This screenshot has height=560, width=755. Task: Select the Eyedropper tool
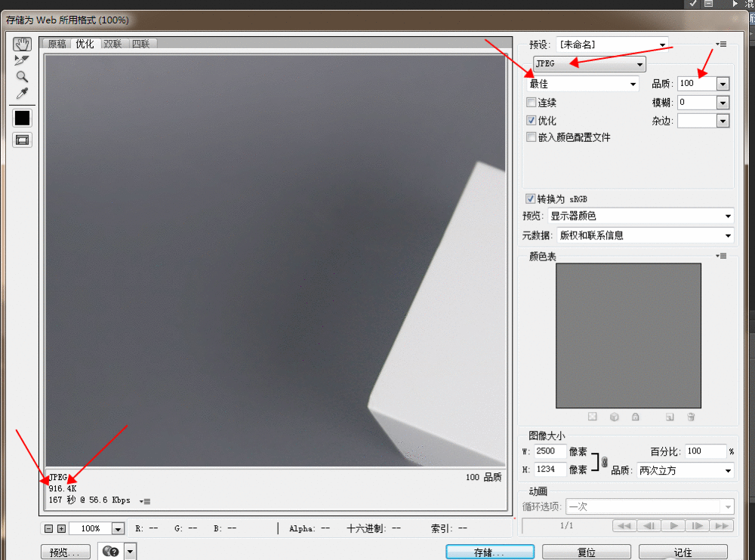pos(21,94)
